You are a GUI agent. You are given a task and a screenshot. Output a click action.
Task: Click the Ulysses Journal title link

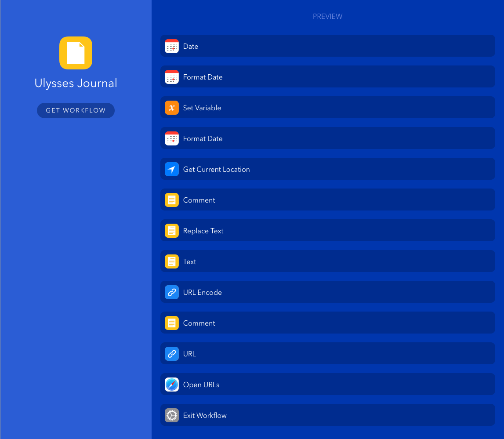point(76,83)
